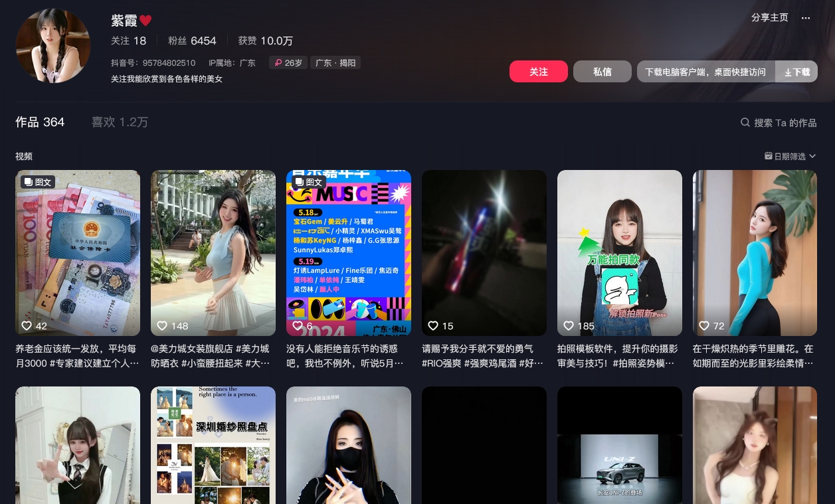This screenshot has width=835, height=504.
Task: Click the red heart beside the name 紫霞
Action: pos(145,21)
